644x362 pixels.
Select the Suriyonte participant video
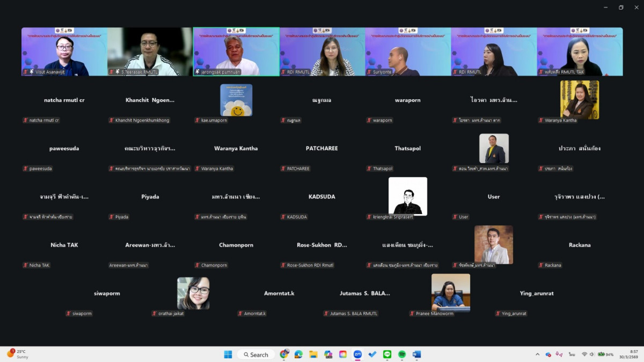coord(408,51)
